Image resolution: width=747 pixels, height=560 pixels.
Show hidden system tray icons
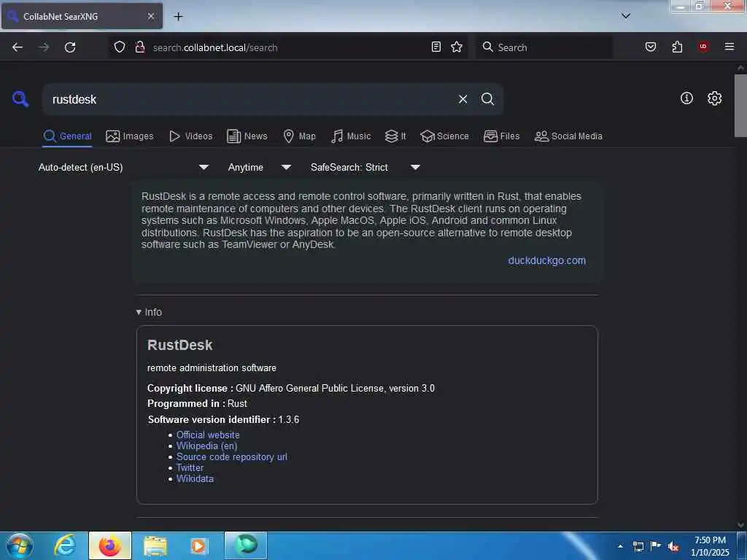pyautogui.click(x=620, y=546)
